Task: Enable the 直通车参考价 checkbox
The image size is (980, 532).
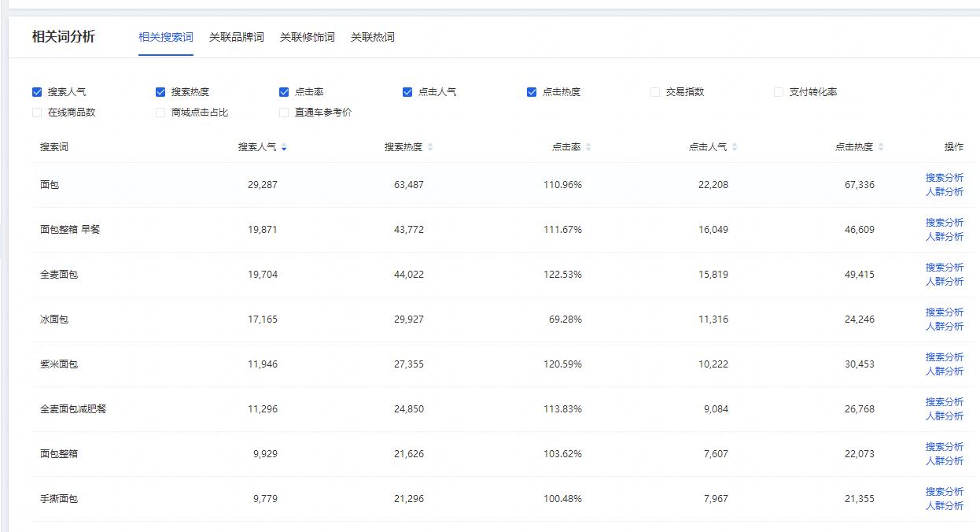Action: point(283,113)
